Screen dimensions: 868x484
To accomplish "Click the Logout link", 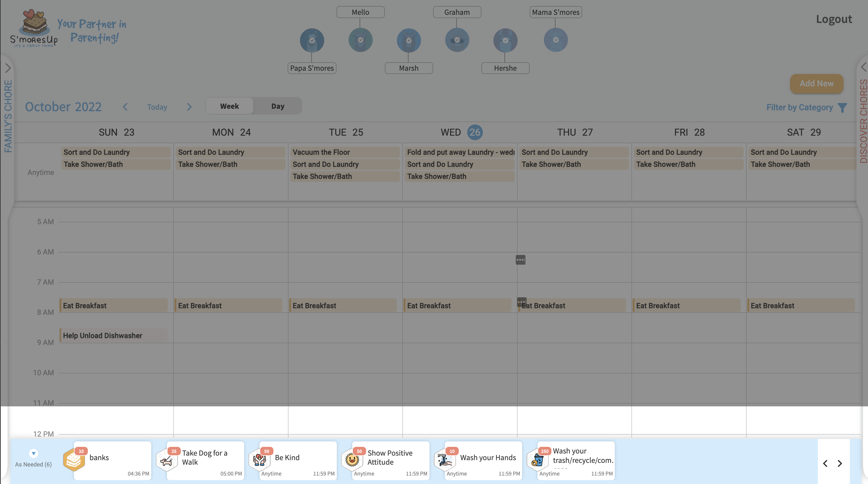I will tap(834, 19).
